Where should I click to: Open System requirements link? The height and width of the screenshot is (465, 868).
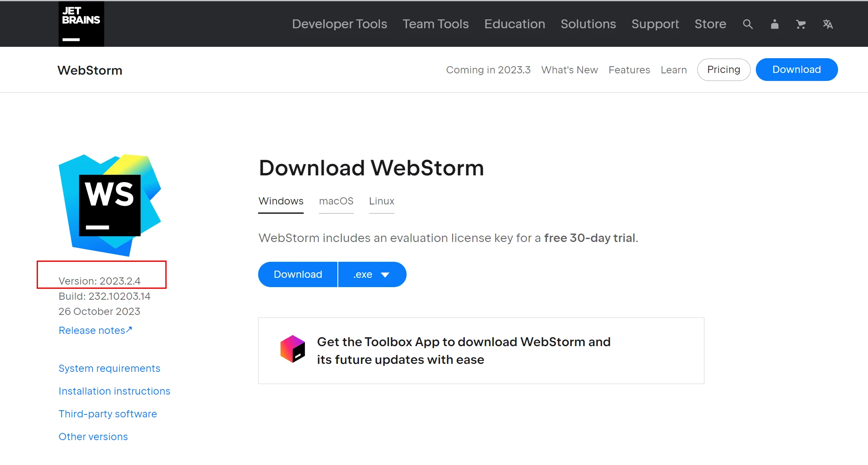pos(109,368)
